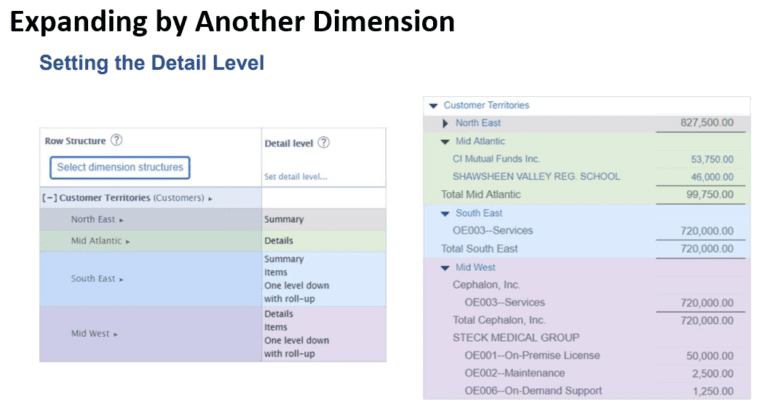Click the Row Structure help icon
768x413 pixels.
[x=117, y=141]
